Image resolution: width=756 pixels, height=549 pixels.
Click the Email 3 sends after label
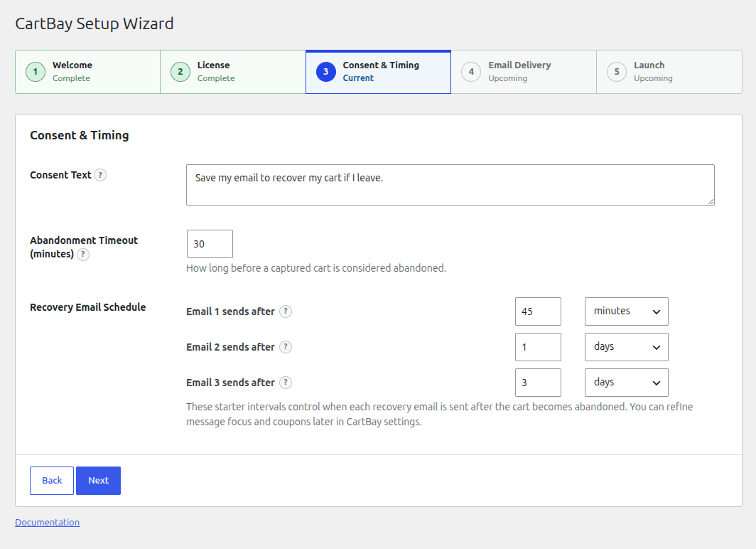[230, 383]
